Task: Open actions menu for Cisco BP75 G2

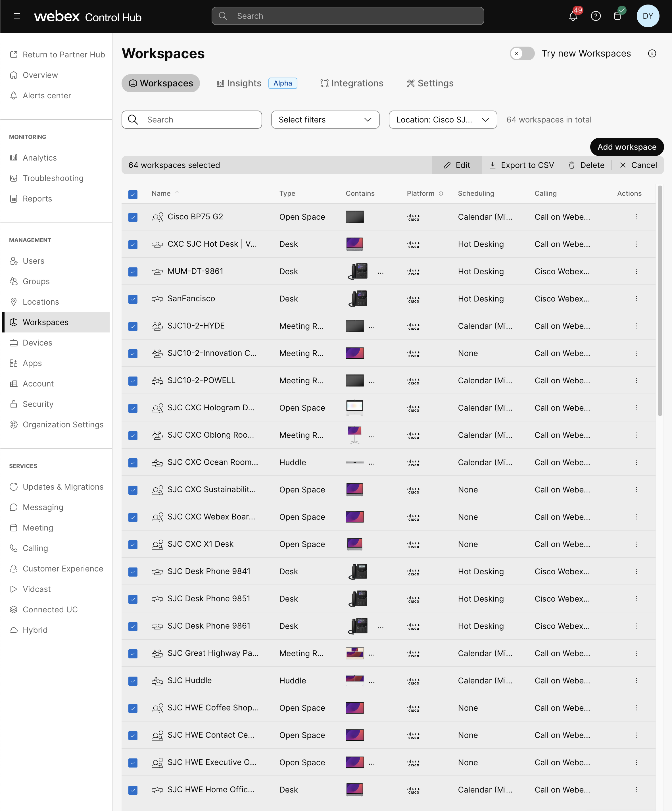Action: pos(636,217)
